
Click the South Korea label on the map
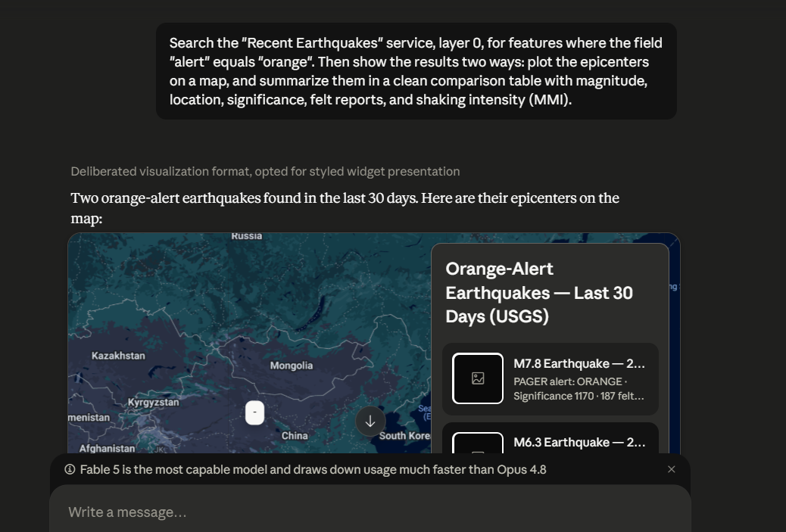(x=404, y=436)
